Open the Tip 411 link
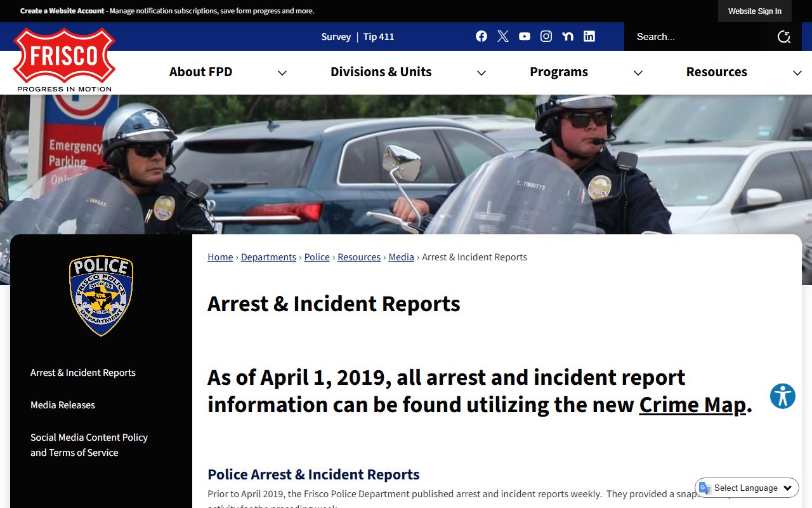The height and width of the screenshot is (508, 812). [379, 37]
